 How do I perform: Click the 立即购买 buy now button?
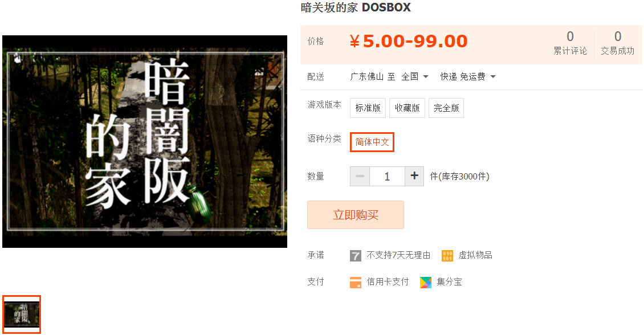(355, 215)
